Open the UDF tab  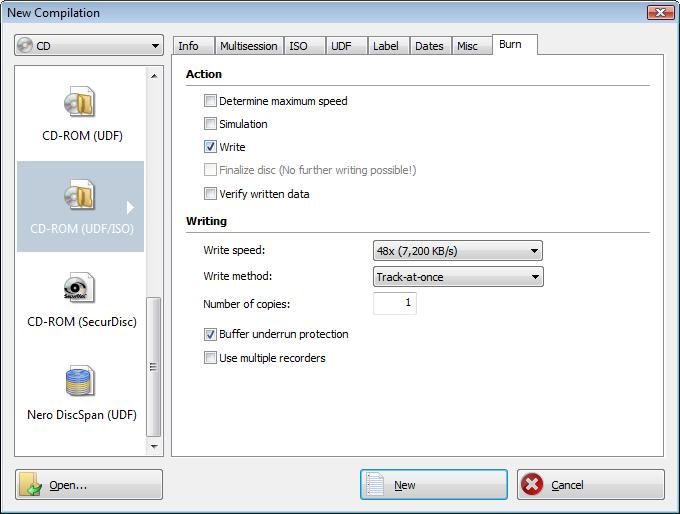(347, 46)
